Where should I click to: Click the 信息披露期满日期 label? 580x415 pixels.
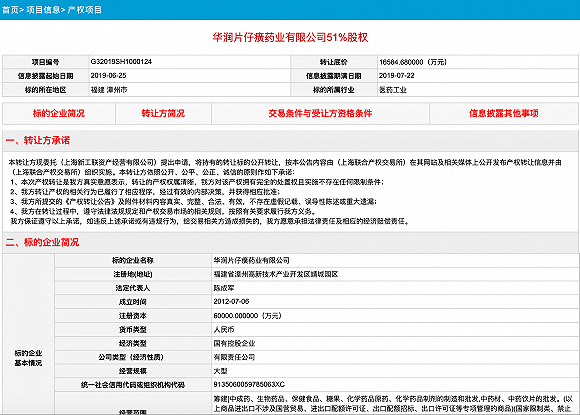point(334,76)
